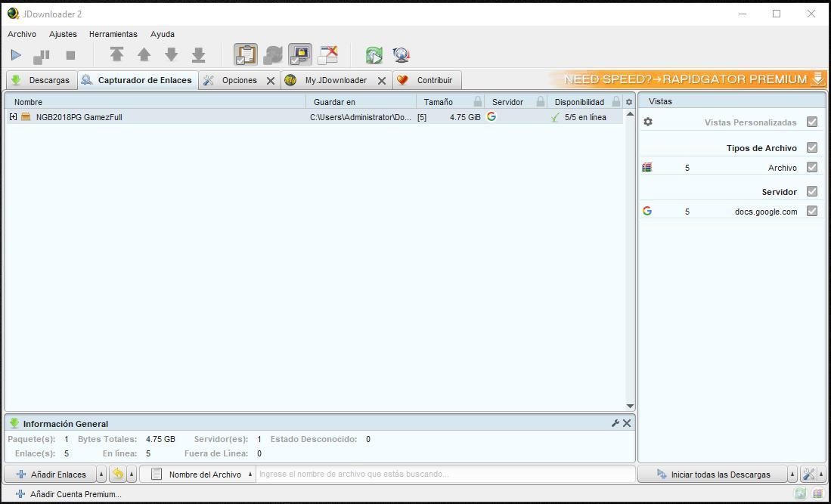The width and height of the screenshot is (831, 504).
Task: Open Información General wrench settings
Action: [x=615, y=423]
